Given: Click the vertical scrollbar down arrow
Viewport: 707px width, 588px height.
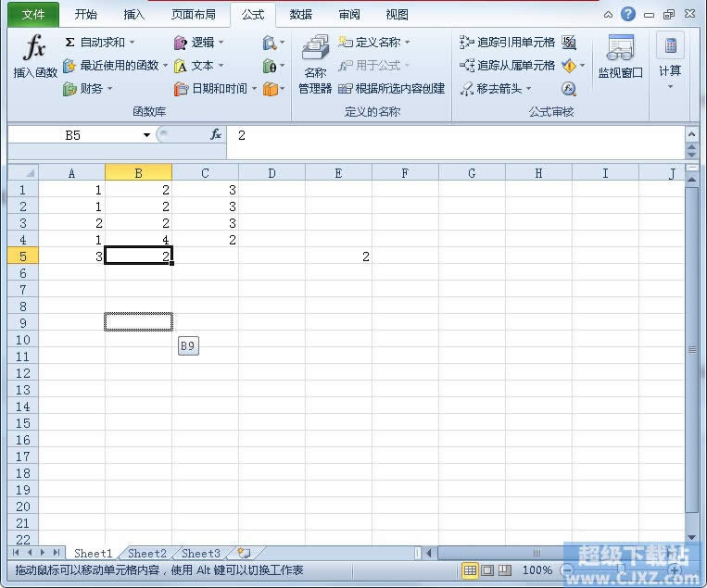Looking at the screenshot, I should click(x=691, y=537).
